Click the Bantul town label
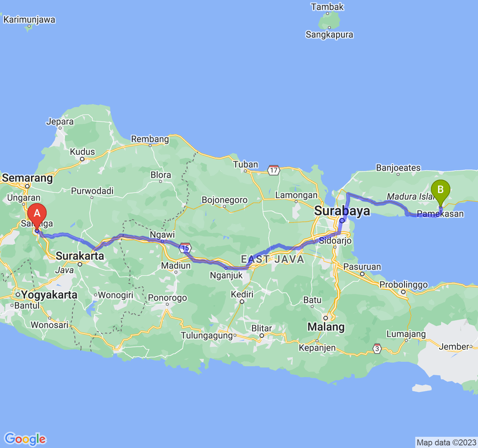The image size is (478, 448). click(x=27, y=305)
